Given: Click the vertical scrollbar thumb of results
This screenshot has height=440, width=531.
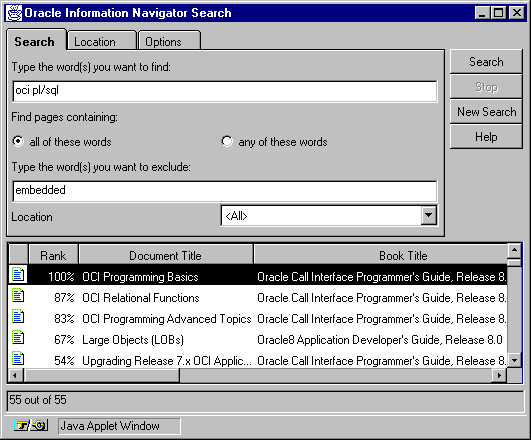Looking at the screenshot, I should click(514, 263).
